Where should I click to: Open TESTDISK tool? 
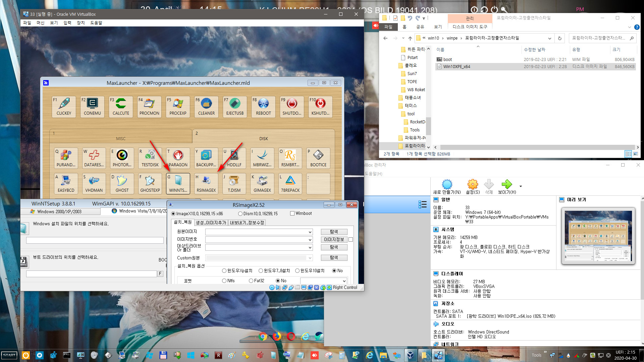(150, 158)
